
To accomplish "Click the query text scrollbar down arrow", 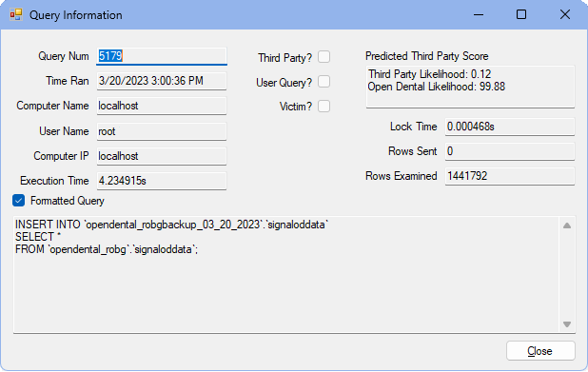I will (x=567, y=324).
